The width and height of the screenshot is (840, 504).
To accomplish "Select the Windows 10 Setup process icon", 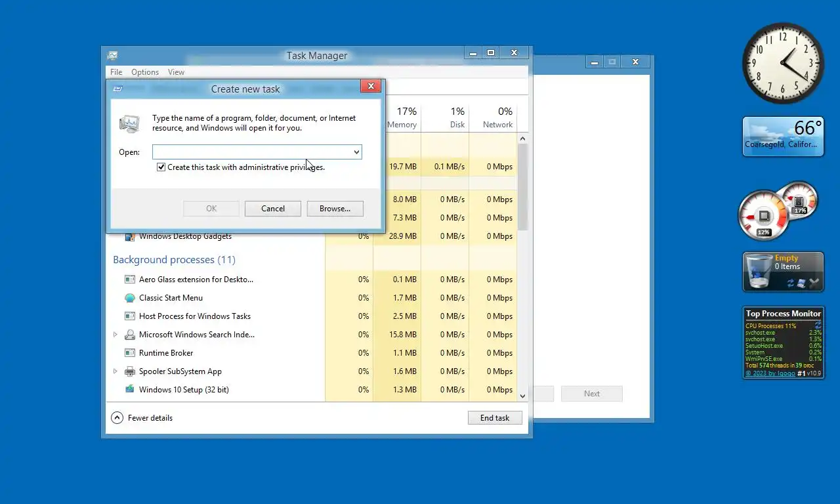I will tap(130, 389).
